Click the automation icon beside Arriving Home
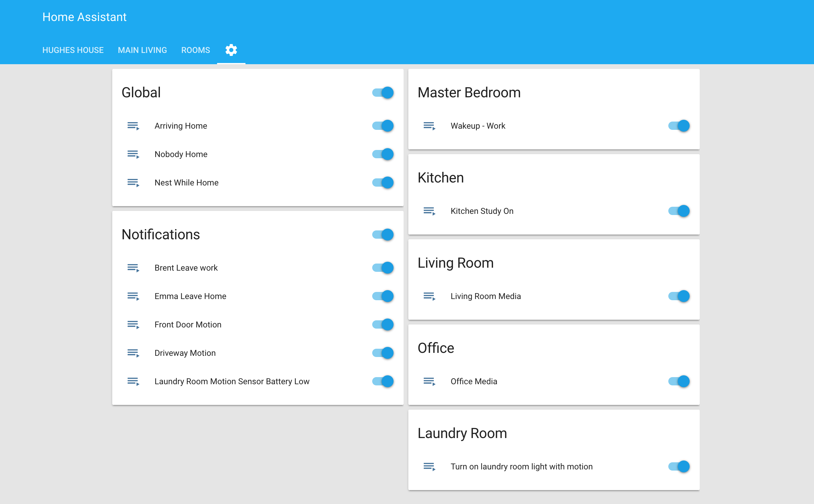 click(x=133, y=126)
